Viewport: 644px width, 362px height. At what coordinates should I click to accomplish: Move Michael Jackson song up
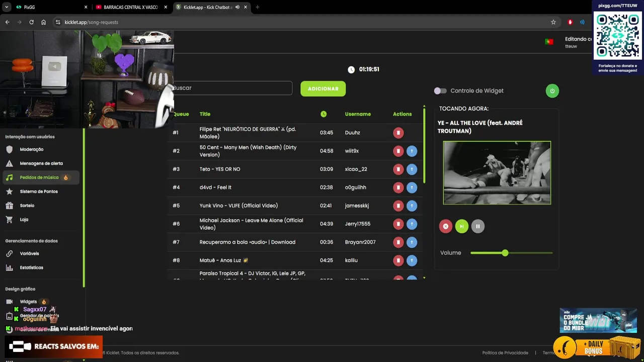coord(412,224)
